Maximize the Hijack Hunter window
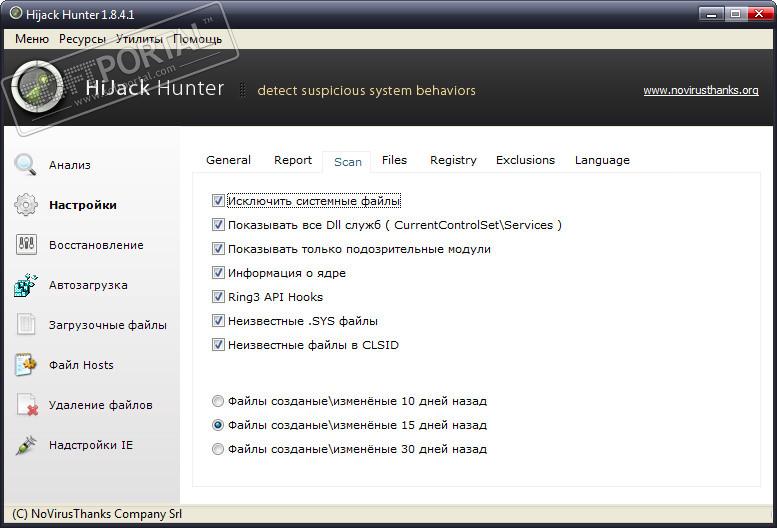The height and width of the screenshot is (528, 777). (736, 14)
